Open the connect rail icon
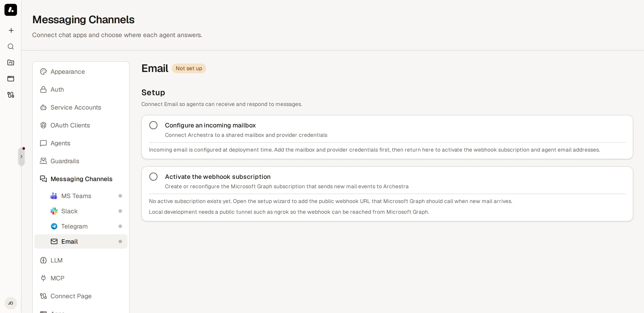This screenshot has width=644, height=313. click(11, 95)
